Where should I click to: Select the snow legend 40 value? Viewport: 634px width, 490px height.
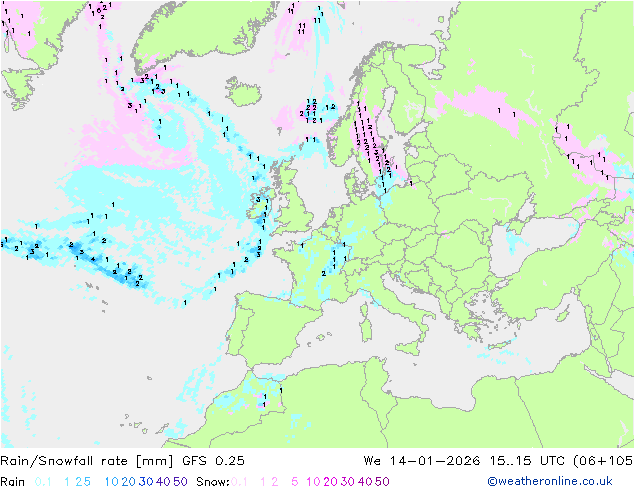[365, 482]
